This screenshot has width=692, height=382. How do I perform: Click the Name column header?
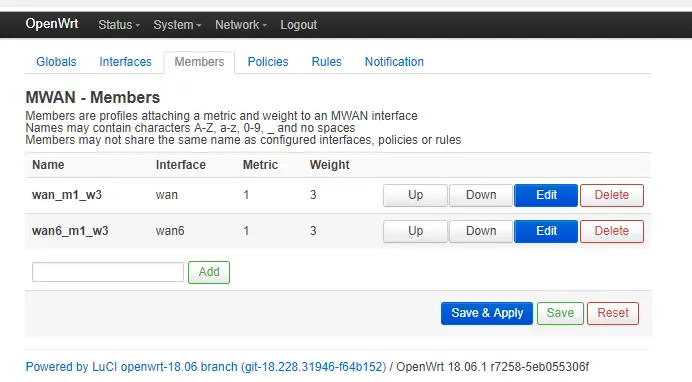point(48,165)
